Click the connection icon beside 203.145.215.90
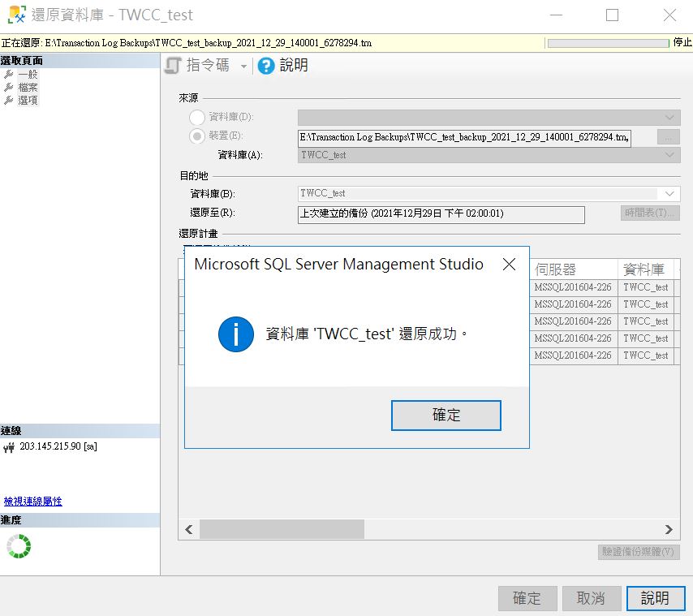This screenshot has height=616, width=693. [x=9, y=447]
